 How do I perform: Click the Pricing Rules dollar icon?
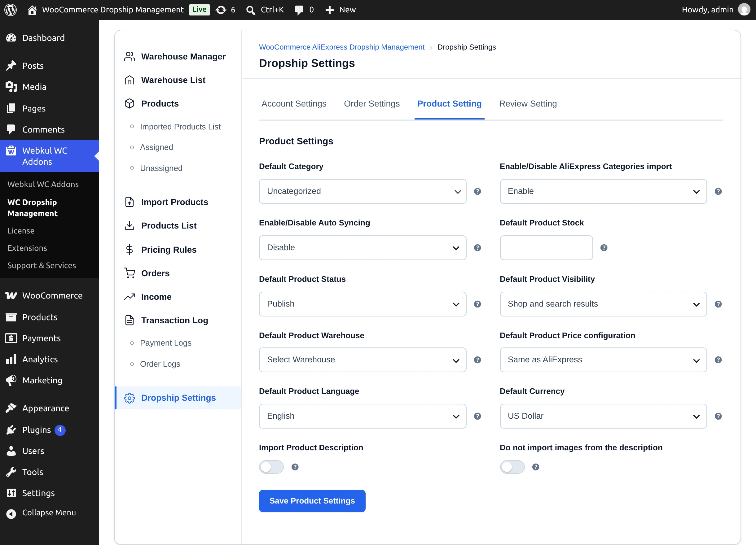click(x=129, y=250)
